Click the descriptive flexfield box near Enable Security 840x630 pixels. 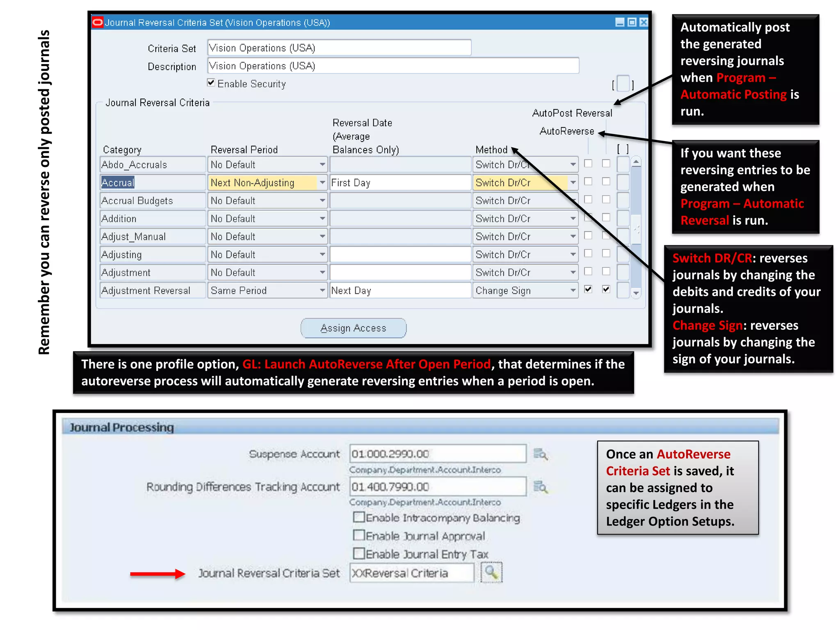point(623,84)
